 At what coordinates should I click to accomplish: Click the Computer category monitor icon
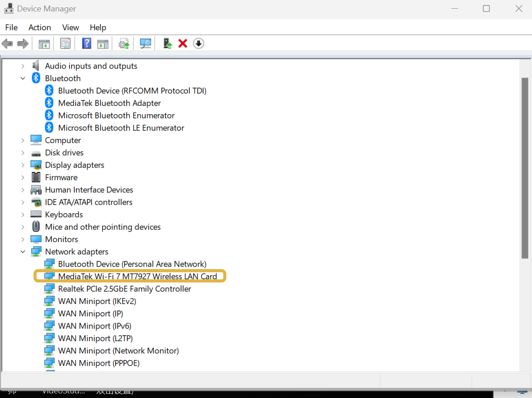pyautogui.click(x=36, y=140)
